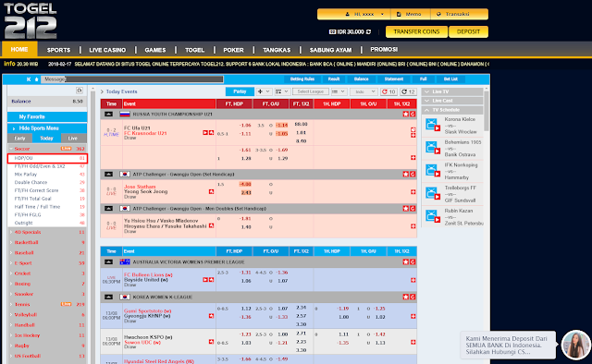Screen dimensions: 592x364
Task: Open Bet List
Action: (450, 79)
